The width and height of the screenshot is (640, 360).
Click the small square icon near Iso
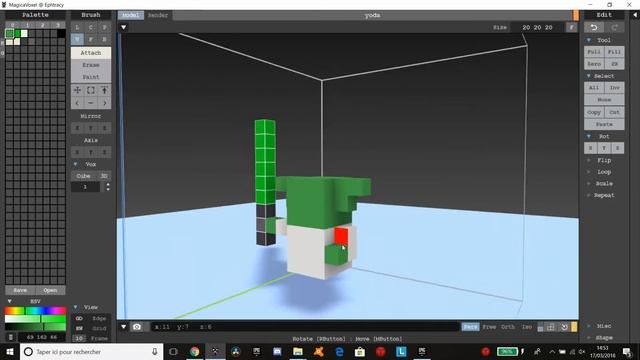tap(540, 327)
